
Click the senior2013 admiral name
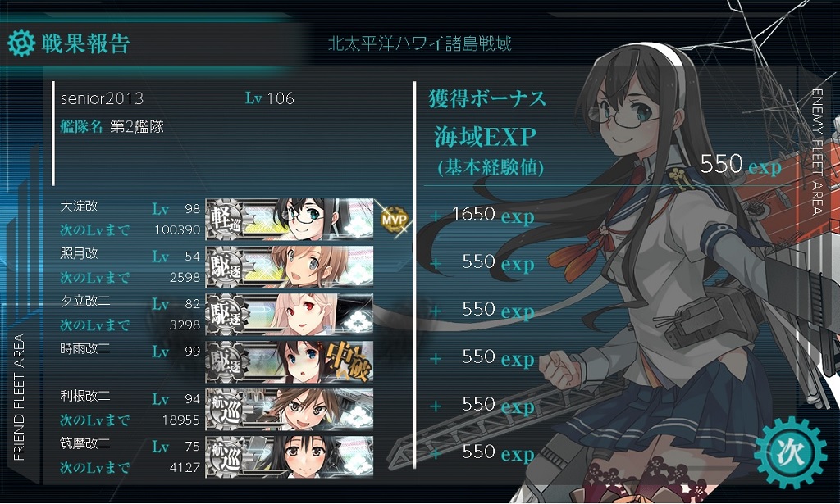point(102,98)
